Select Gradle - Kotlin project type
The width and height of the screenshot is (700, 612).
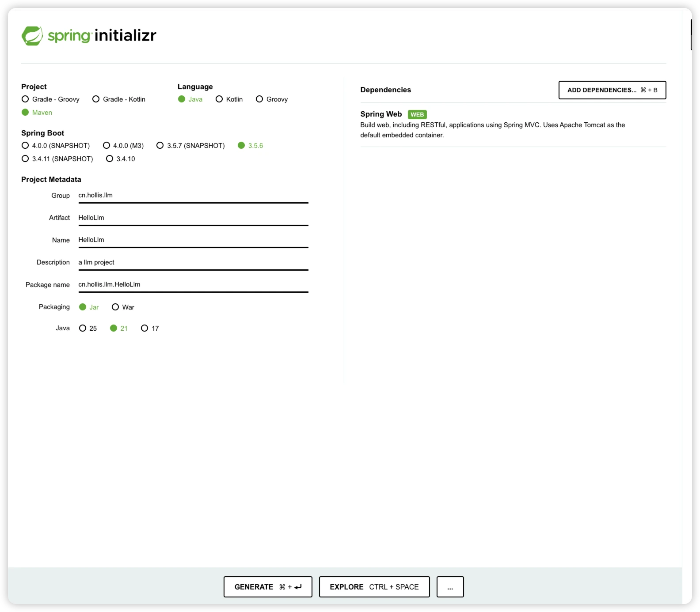coord(119,99)
